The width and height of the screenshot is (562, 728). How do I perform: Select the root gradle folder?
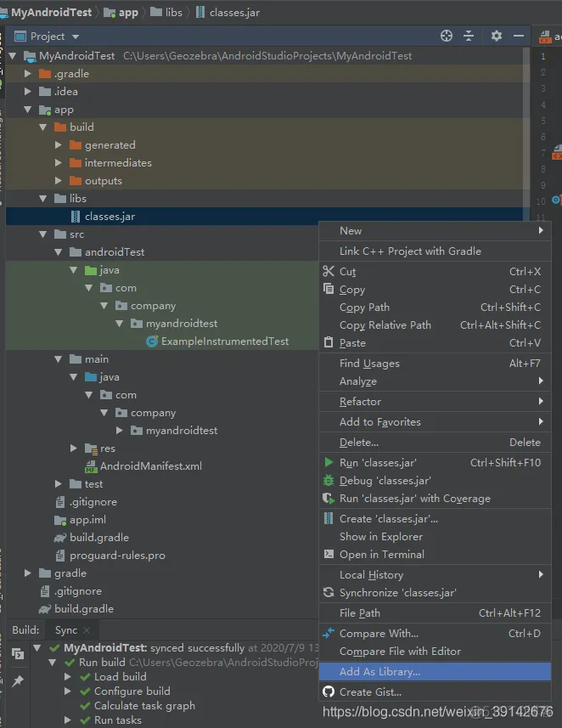(70, 573)
